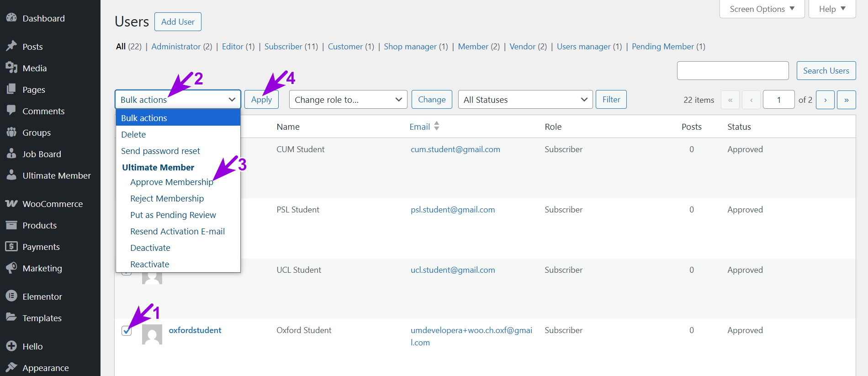Click the Oxford Student email link
The height and width of the screenshot is (376, 868).
[471, 336]
